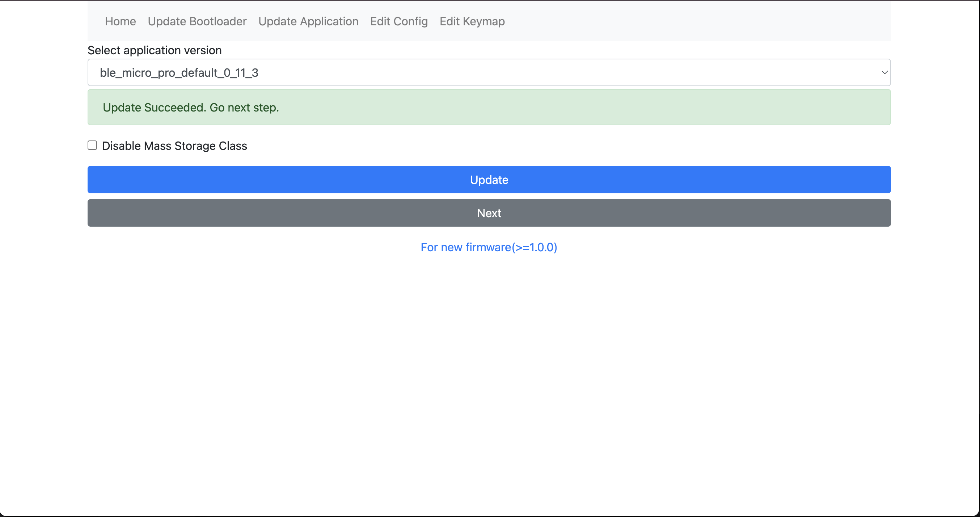Click the ble_micro_pro_default_0_11_3 selected value
Image resolution: width=980 pixels, height=517 pixels.
(x=179, y=72)
